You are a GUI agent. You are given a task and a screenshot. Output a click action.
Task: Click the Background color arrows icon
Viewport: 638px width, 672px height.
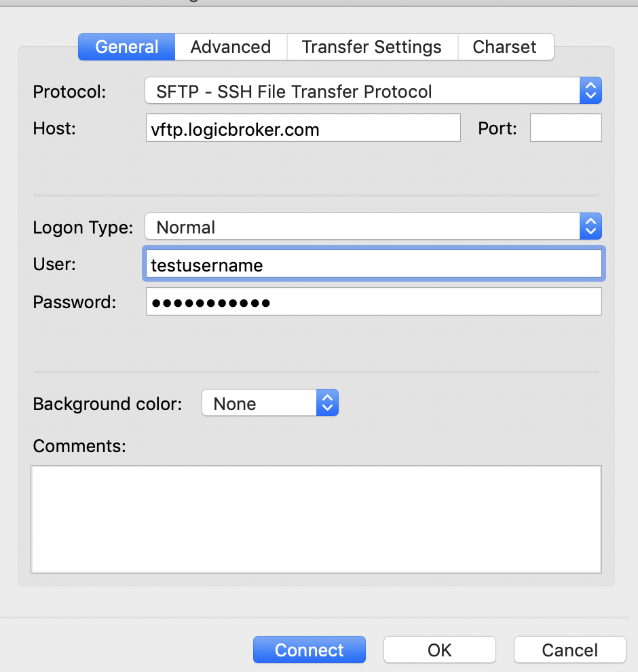[327, 404]
